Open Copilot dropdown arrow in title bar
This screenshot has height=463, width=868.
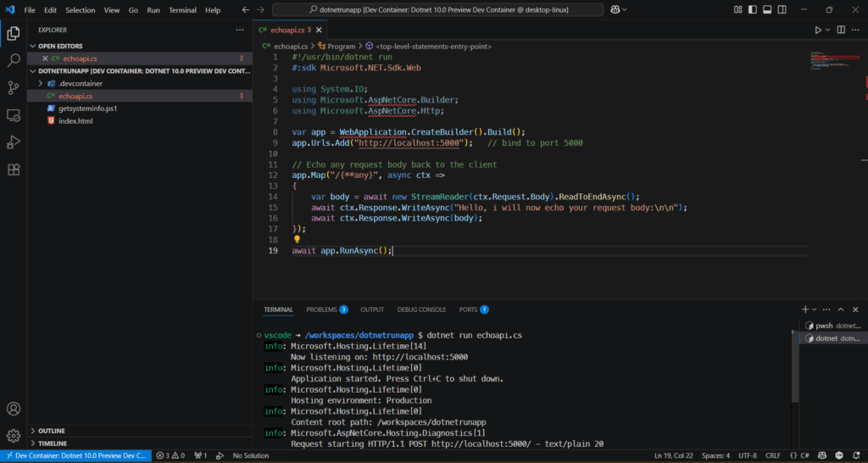(625, 9)
